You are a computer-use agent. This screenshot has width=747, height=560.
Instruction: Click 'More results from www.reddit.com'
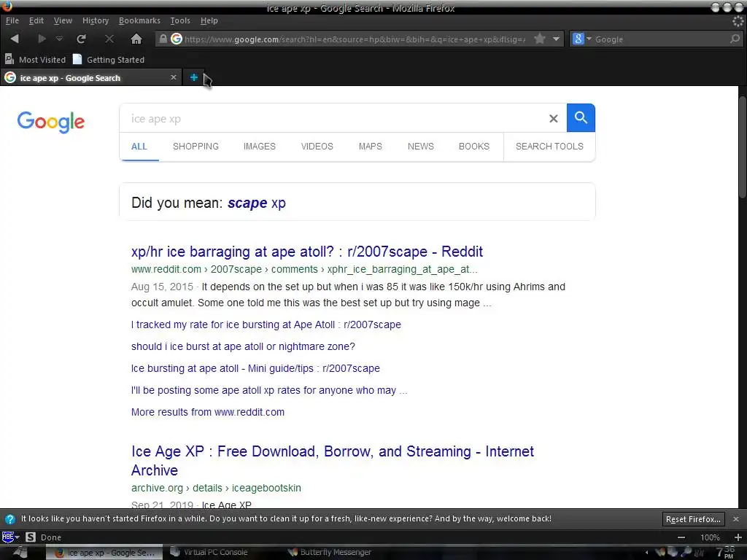208,413
